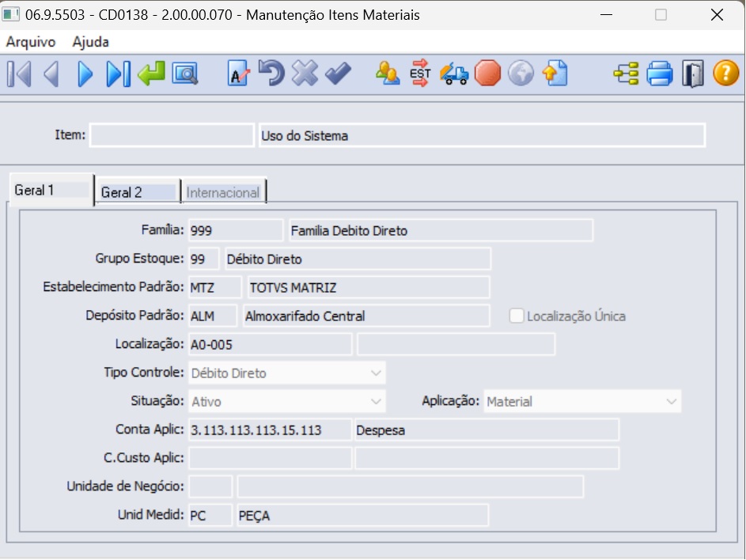Go to the previous record
Screen dimensions: 746x560
pyautogui.click(x=51, y=74)
